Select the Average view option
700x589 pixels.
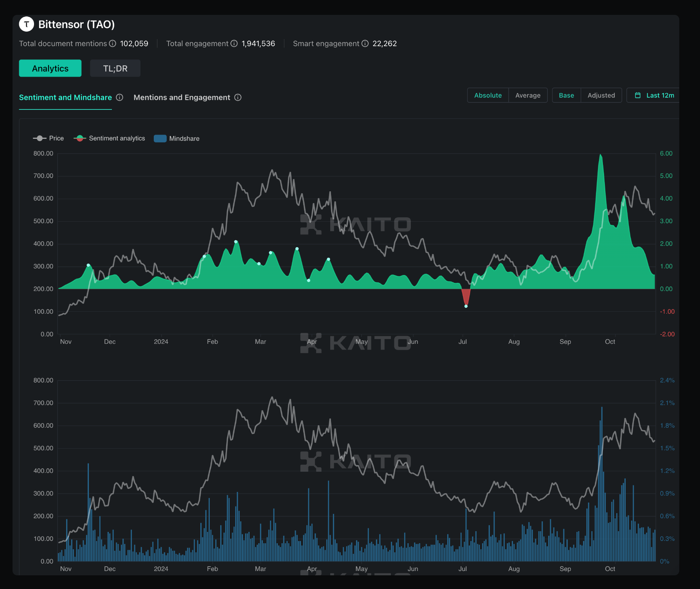[528, 95]
